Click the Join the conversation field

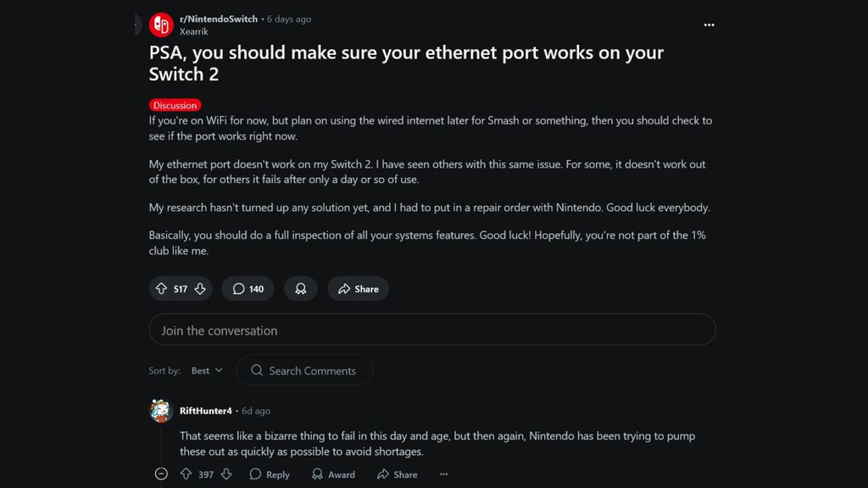click(x=432, y=330)
